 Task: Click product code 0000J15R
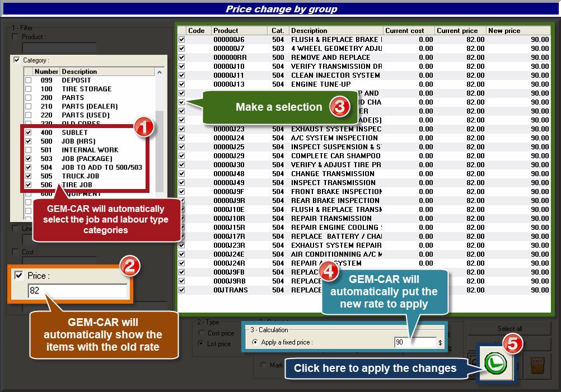230,227
